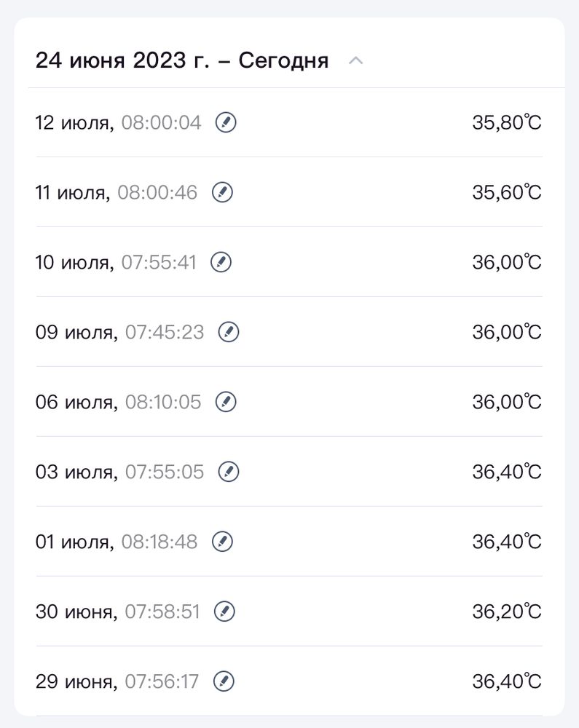Screen dimensions: 579x728
Task: Select the 35,80℃ reading value
Action: pos(507,122)
